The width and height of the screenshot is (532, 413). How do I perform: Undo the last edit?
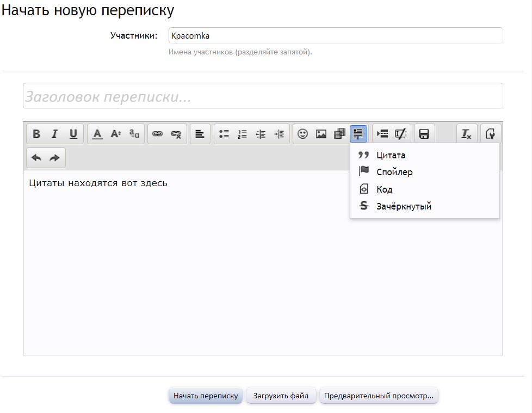(36, 158)
